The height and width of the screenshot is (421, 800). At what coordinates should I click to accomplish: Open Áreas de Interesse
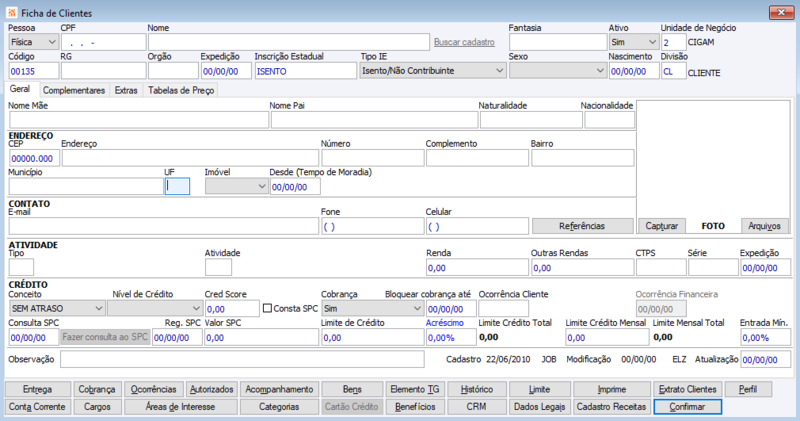point(181,407)
